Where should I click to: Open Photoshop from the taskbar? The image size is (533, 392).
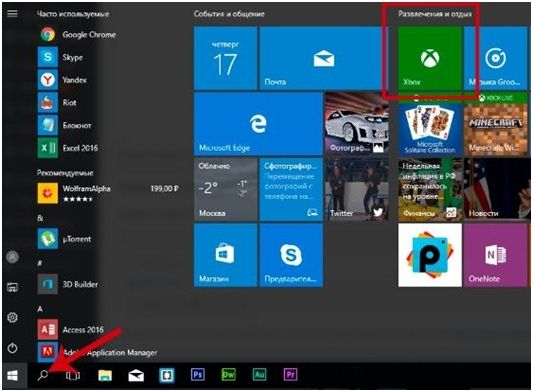click(x=197, y=375)
